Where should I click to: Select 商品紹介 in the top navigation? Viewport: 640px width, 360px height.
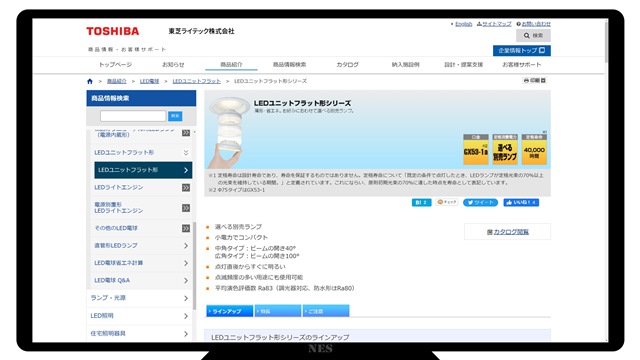click(x=231, y=64)
